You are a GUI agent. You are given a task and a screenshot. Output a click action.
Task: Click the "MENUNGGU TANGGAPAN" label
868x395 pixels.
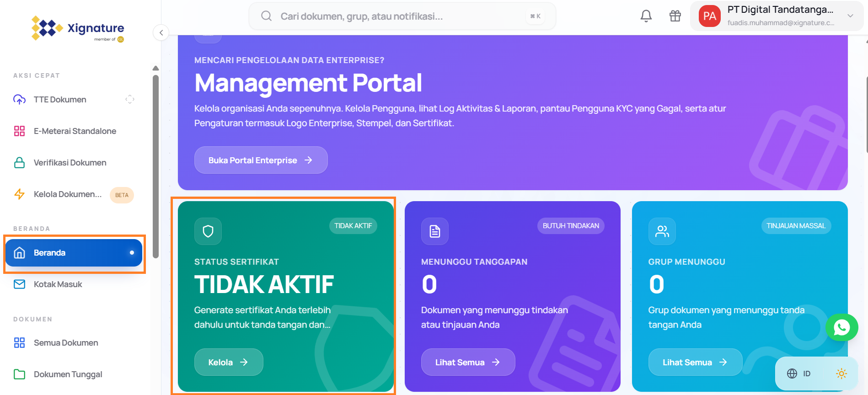(x=474, y=262)
